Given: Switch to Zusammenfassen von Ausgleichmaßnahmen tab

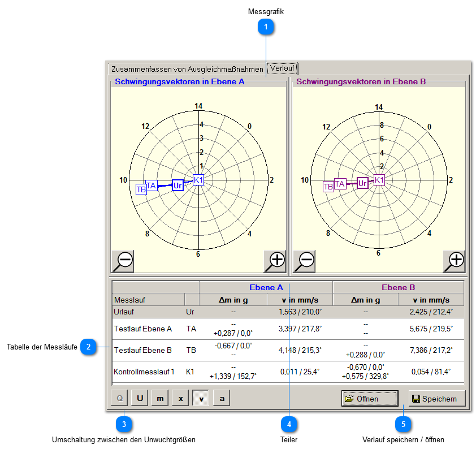Looking at the screenshot, I should [x=187, y=69].
